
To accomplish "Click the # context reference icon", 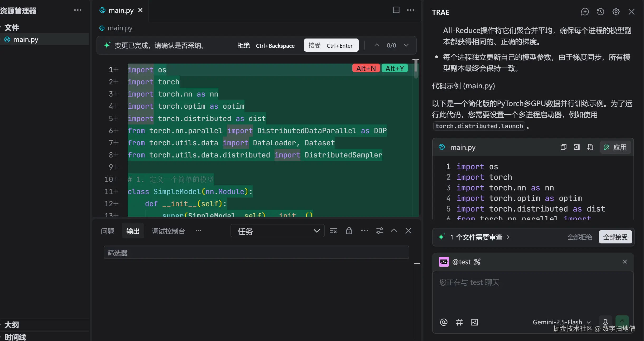I will [459, 322].
